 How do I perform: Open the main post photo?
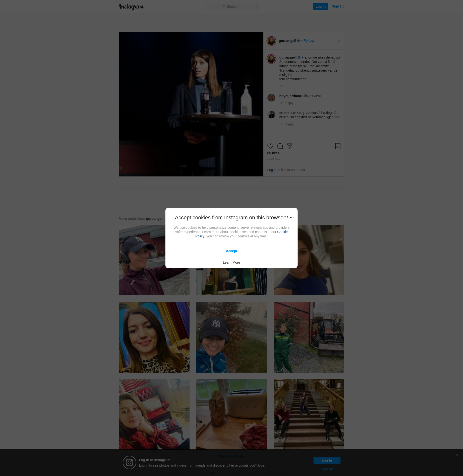click(191, 104)
